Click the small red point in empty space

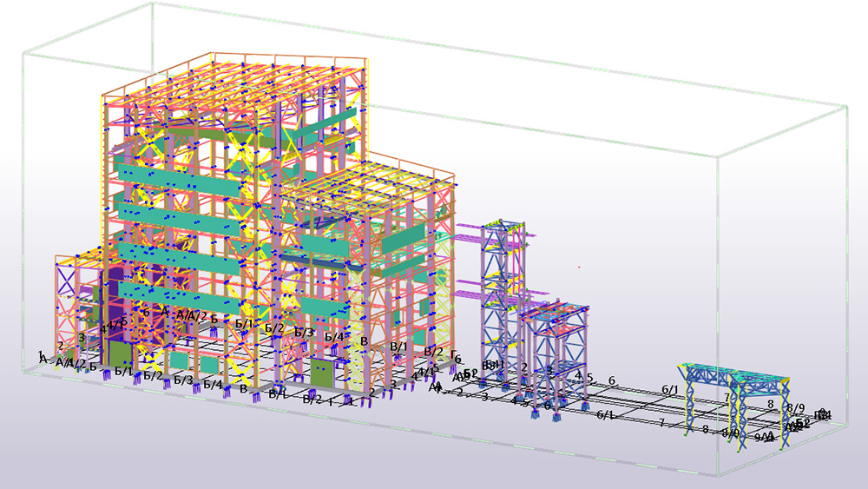[x=580, y=266]
